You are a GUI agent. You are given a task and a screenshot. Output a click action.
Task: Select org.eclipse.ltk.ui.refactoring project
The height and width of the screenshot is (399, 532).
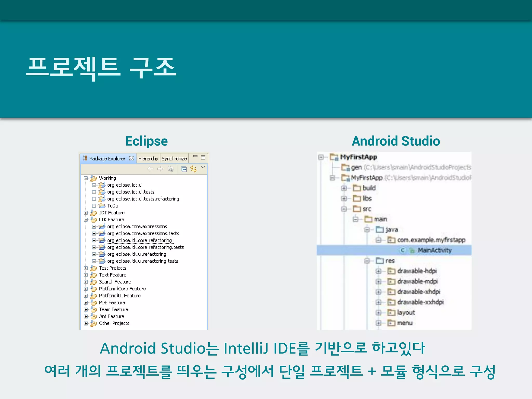tap(137, 254)
